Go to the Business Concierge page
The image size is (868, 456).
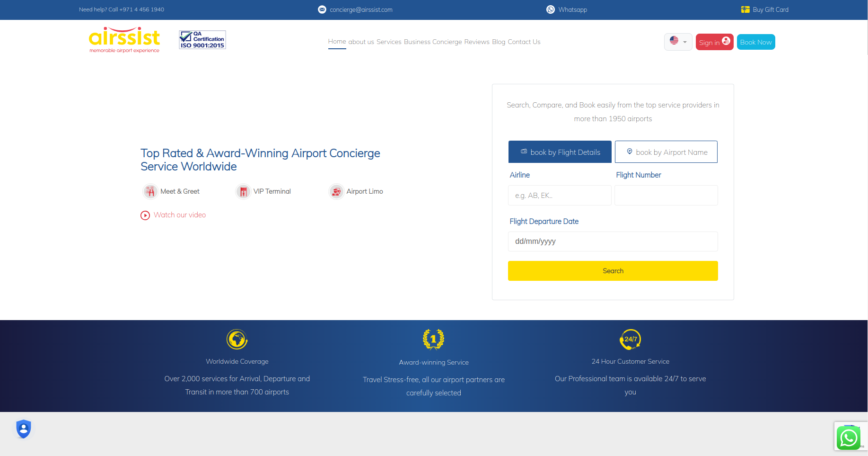432,42
